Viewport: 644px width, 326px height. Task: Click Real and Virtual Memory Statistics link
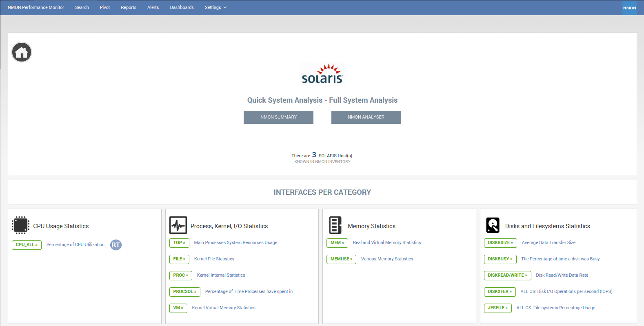[387, 243]
